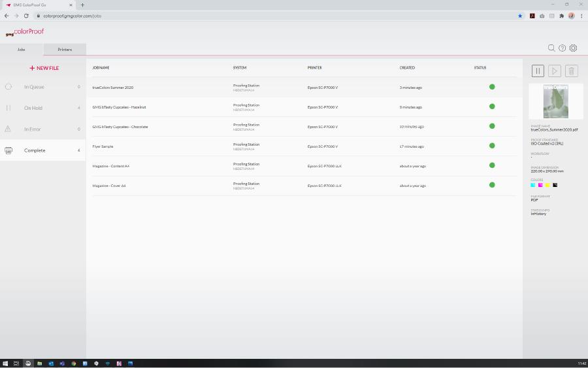Show jobs On Hold
This screenshot has width=588, height=368.
(x=33, y=108)
